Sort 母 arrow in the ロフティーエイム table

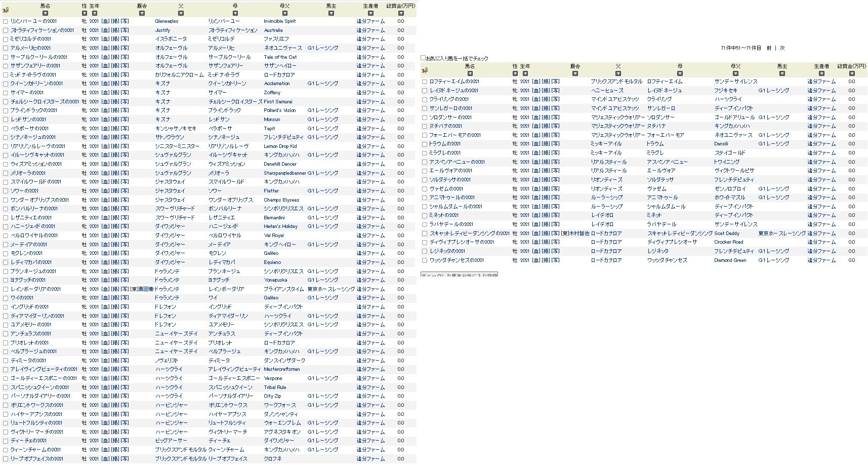[x=680, y=74]
